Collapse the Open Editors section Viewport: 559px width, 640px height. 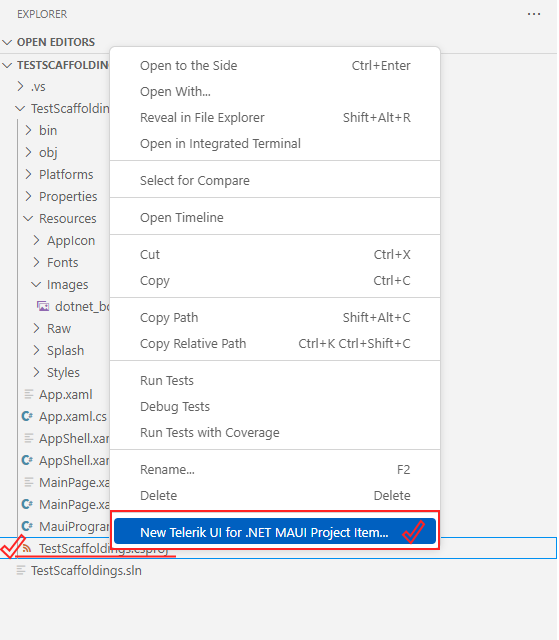tap(7, 42)
